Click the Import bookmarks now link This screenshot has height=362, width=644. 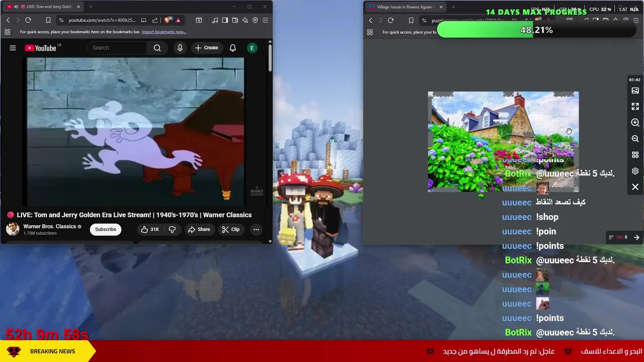tap(164, 32)
